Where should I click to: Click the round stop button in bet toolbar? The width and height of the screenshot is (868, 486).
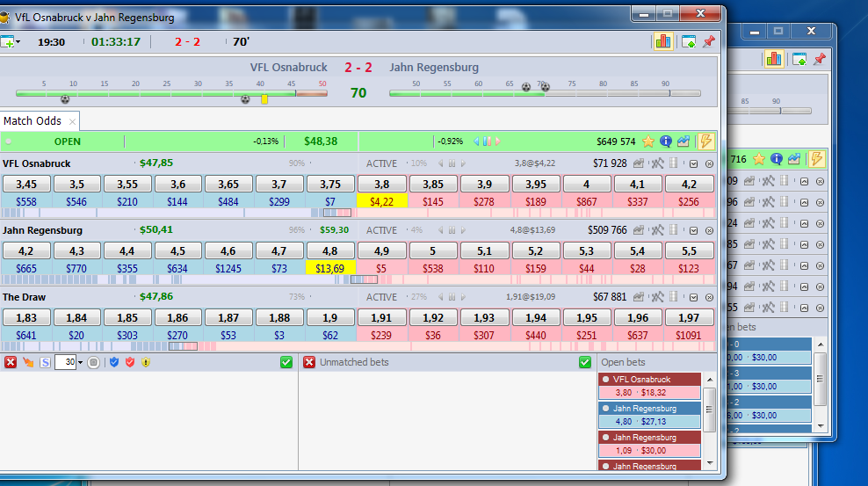point(93,363)
